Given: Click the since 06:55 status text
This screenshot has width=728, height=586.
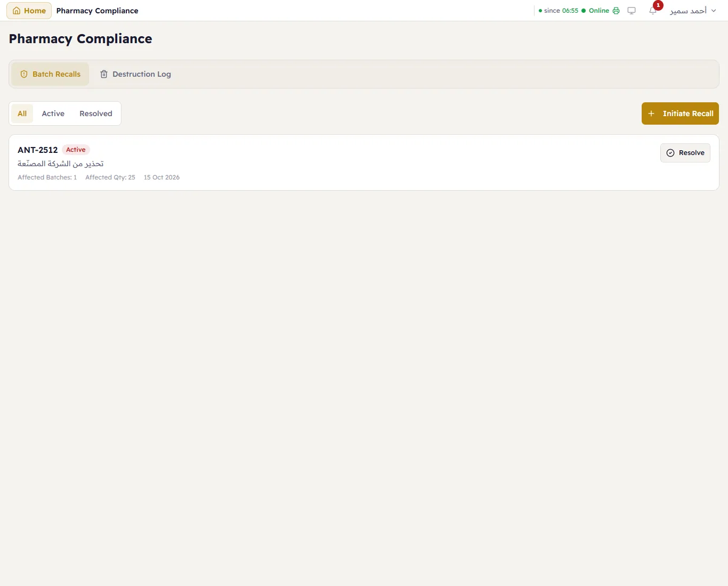Looking at the screenshot, I should tap(559, 11).
